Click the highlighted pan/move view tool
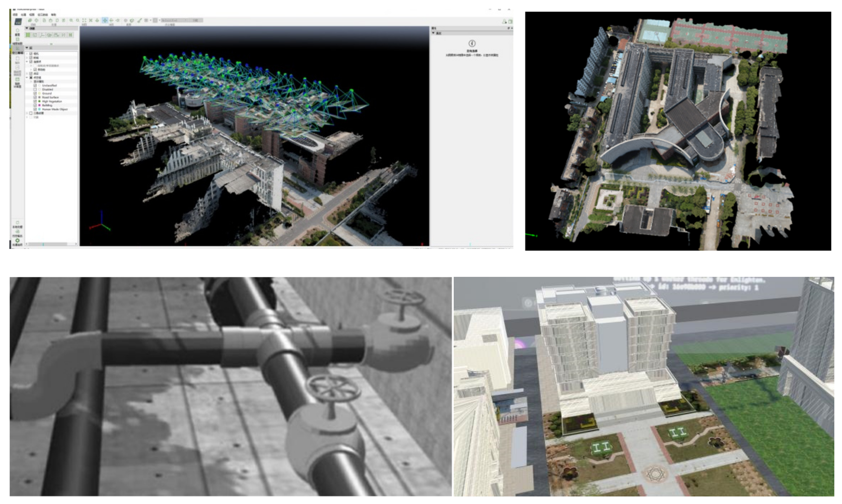This screenshot has width=842, height=504. [x=105, y=20]
